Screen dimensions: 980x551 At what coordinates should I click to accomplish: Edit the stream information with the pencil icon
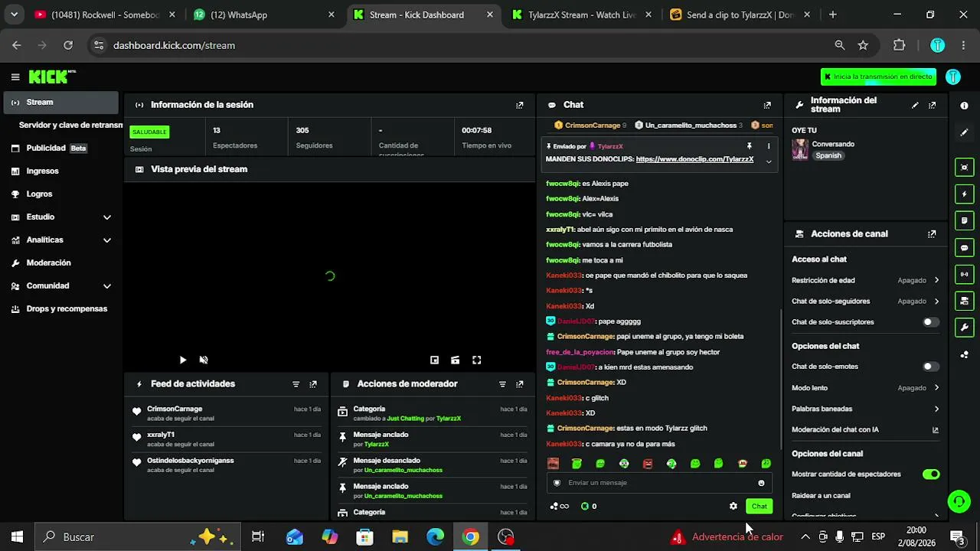point(915,105)
